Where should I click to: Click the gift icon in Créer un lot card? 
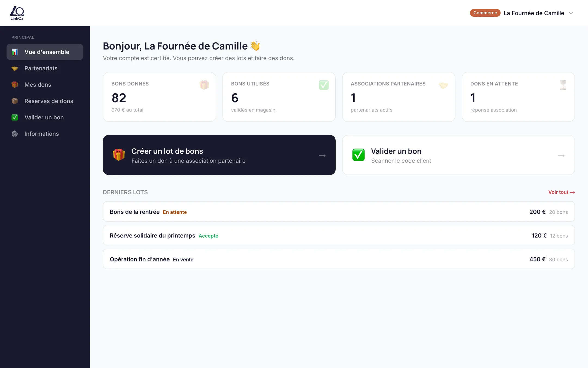pos(119,155)
